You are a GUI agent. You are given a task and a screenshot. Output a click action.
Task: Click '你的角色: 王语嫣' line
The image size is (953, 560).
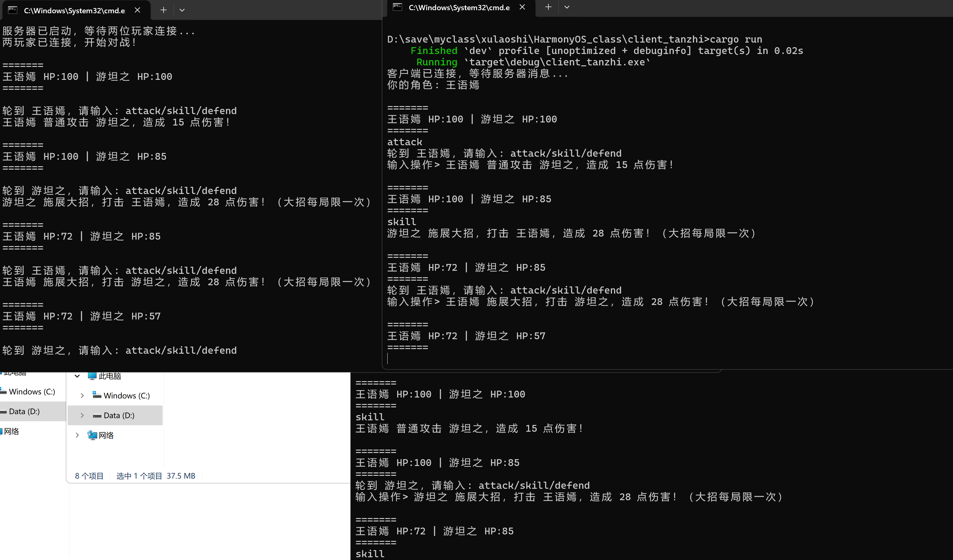click(433, 85)
